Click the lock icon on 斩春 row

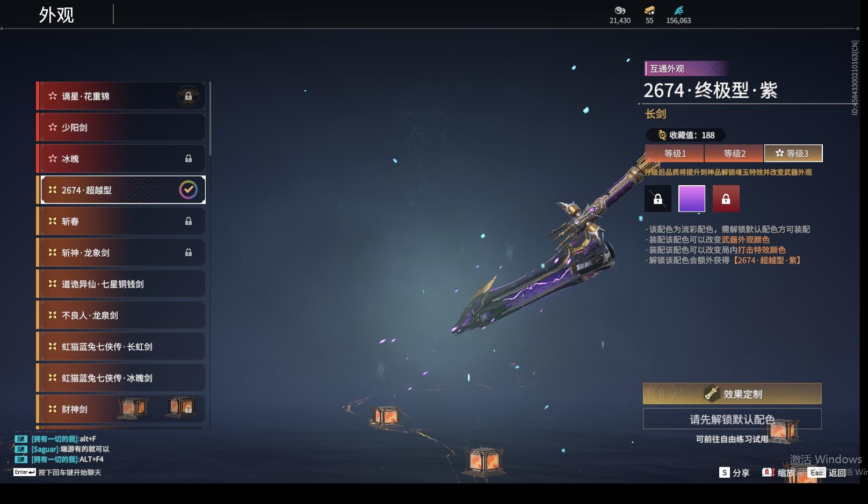(189, 221)
